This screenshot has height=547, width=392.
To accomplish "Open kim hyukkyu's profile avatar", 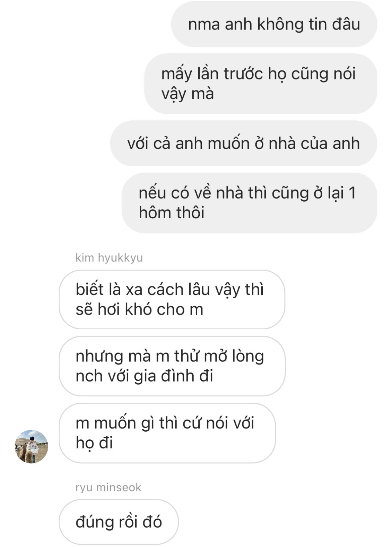I will (x=31, y=446).
